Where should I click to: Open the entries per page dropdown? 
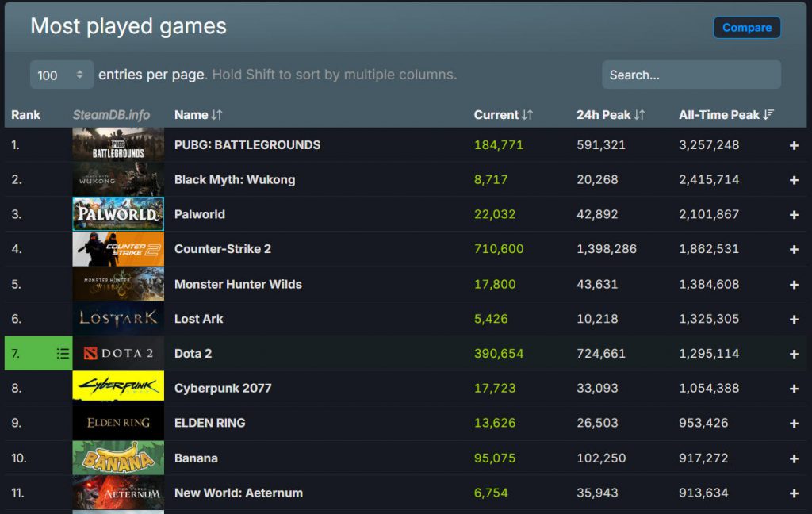(x=62, y=75)
